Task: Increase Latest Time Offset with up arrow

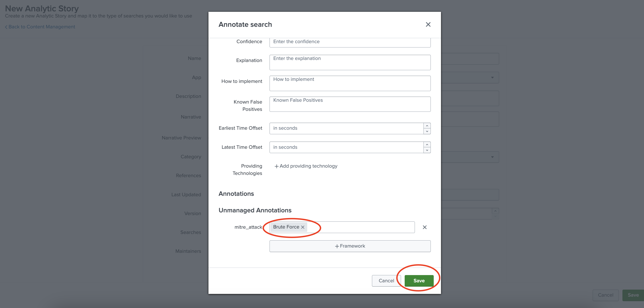Action: point(427,145)
